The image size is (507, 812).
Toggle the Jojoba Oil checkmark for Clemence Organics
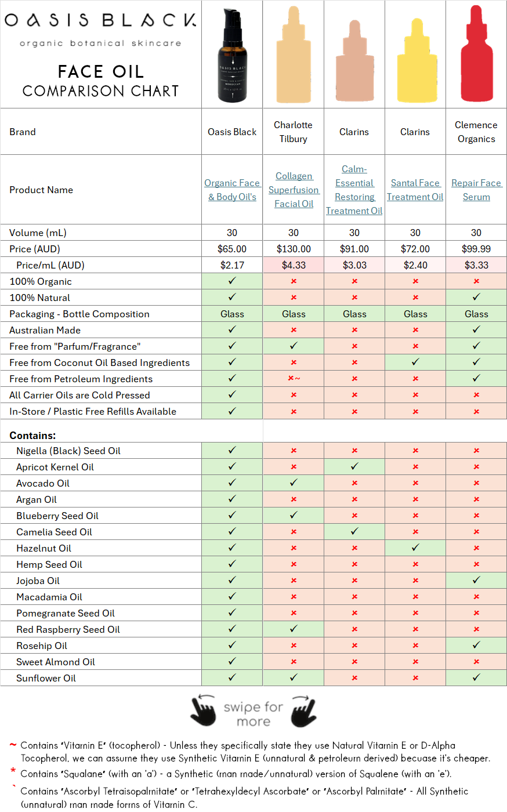click(x=476, y=580)
